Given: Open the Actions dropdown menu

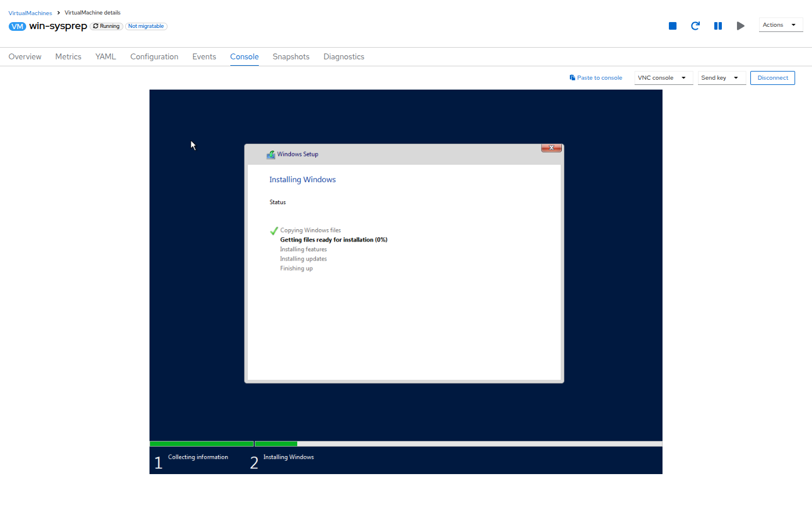Looking at the screenshot, I should click(780, 25).
